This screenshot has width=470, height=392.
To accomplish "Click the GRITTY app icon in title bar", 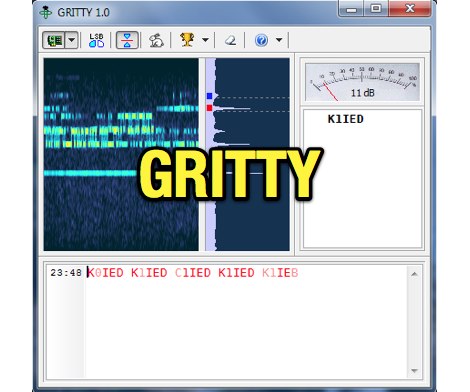I will [x=46, y=12].
